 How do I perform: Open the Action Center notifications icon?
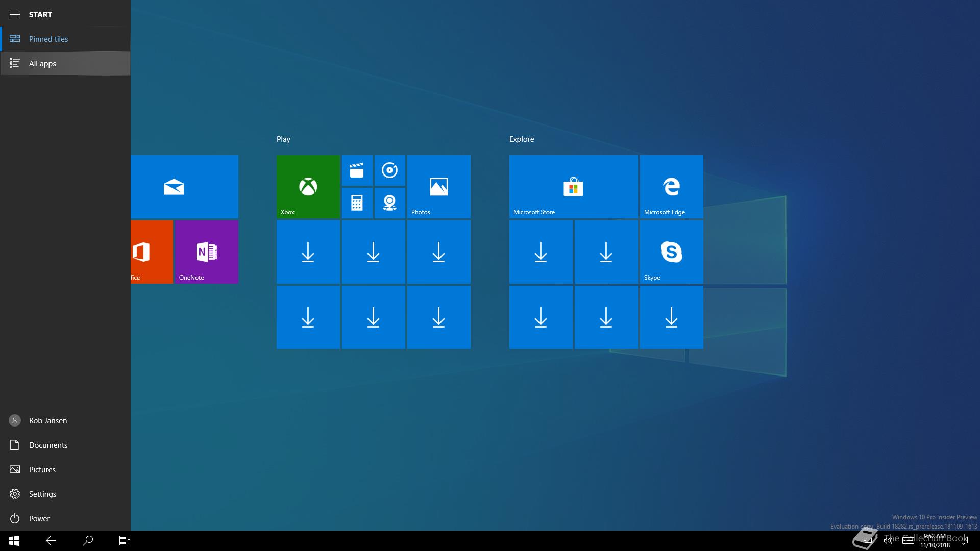click(x=964, y=541)
